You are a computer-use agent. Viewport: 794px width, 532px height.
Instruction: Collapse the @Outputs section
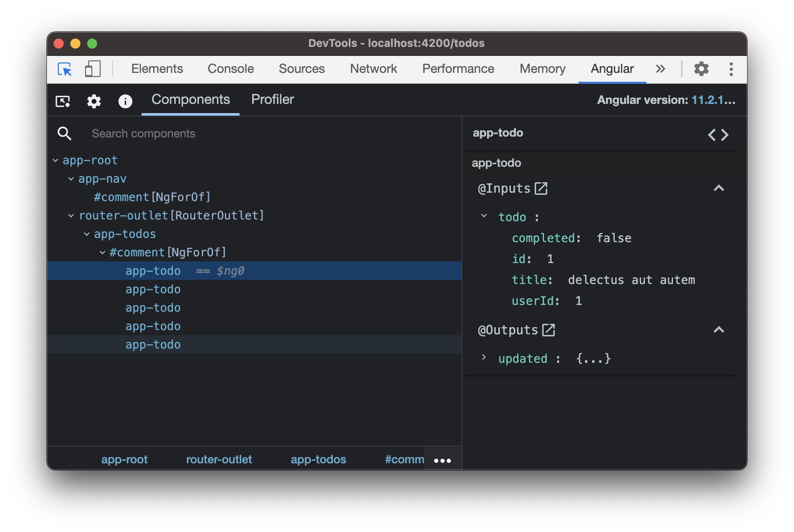[x=719, y=330]
